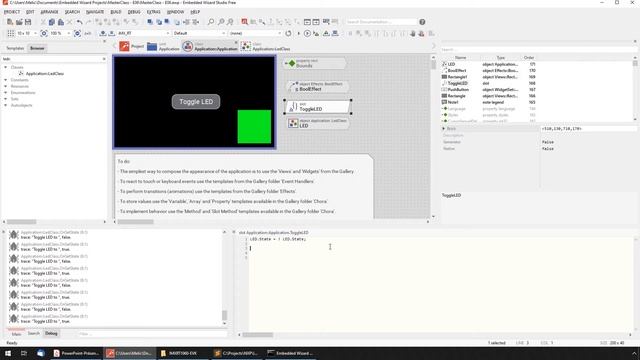
Task: Click the window layout icon in toolbar
Action: [307, 22]
